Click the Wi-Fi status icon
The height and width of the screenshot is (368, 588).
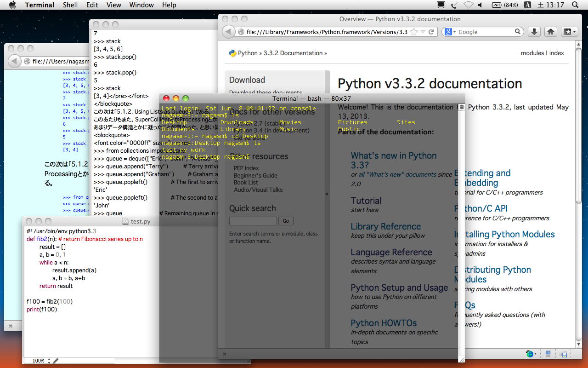point(468,5)
